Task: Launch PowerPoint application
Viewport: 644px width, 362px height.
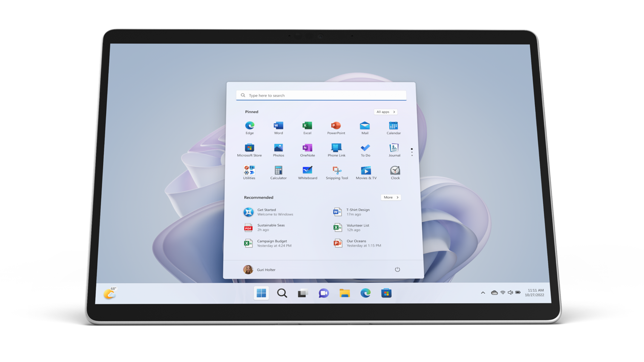Action: pos(336,126)
